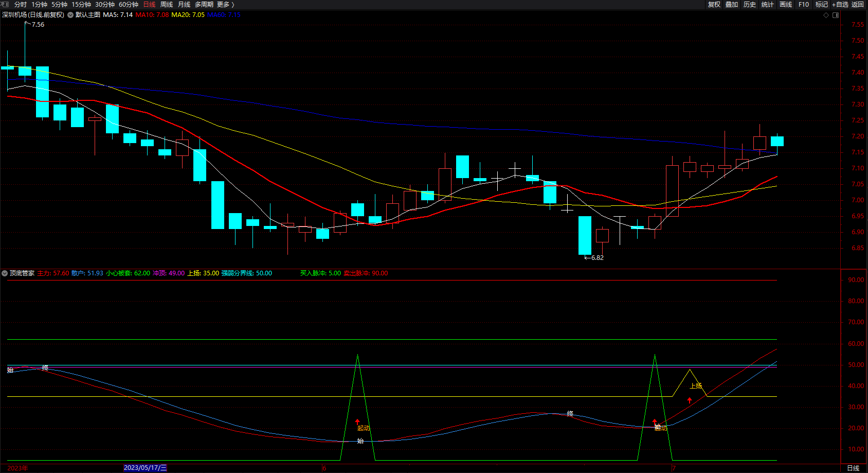Click the 强弱分界线: 50.00 indicator value

[x=247, y=273]
